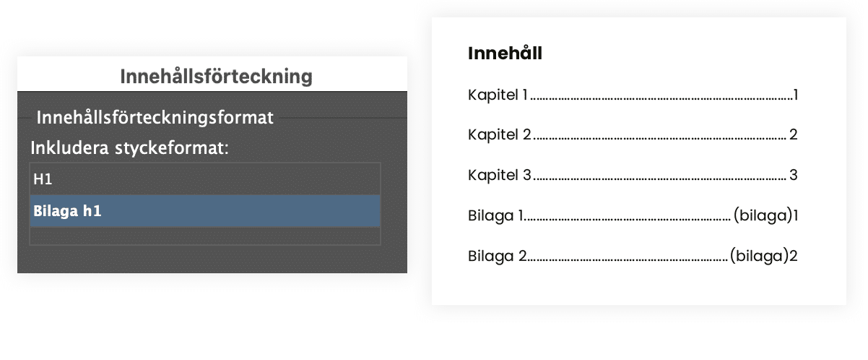Click page number on Kapitel 1 line
The height and width of the screenshot is (360, 868).
click(x=794, y=95)
